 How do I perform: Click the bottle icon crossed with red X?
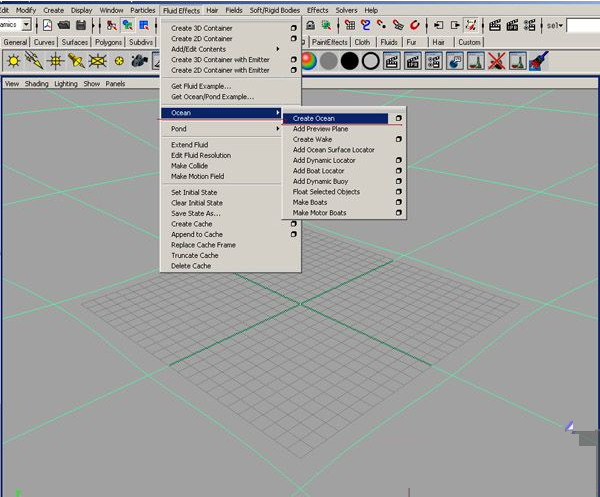[x=496, y=61]
